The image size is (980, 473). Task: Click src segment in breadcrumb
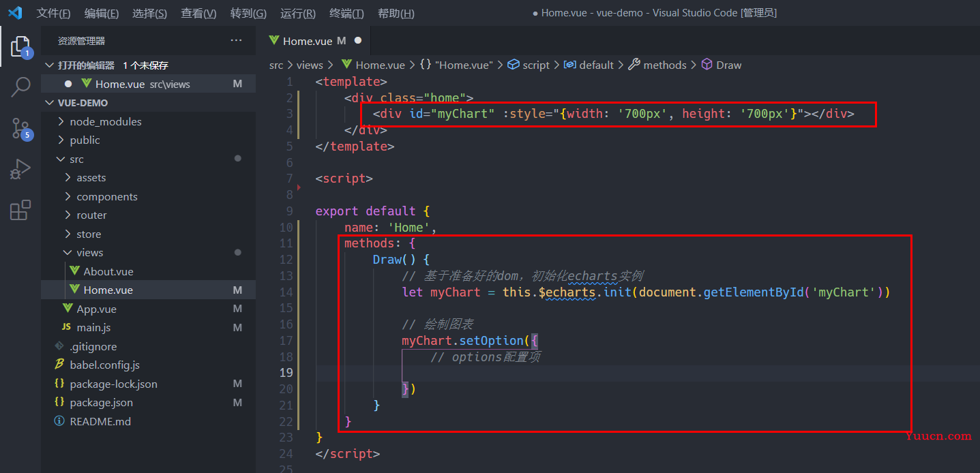click(276, 65)
